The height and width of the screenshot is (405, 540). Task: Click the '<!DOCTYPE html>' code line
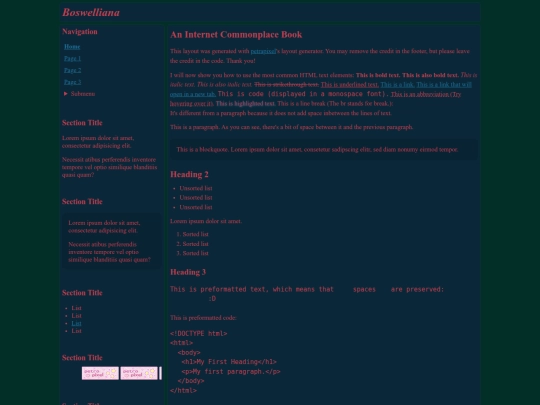point(199,333)
